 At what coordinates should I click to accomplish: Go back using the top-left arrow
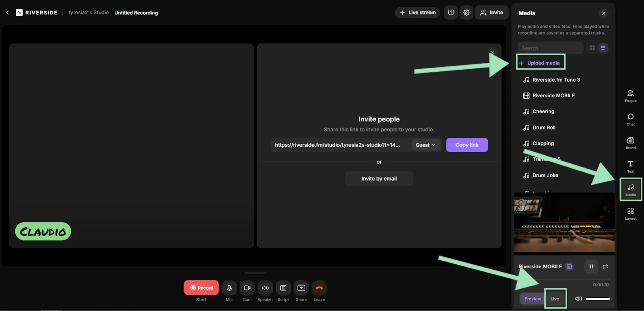coord(7,12)
